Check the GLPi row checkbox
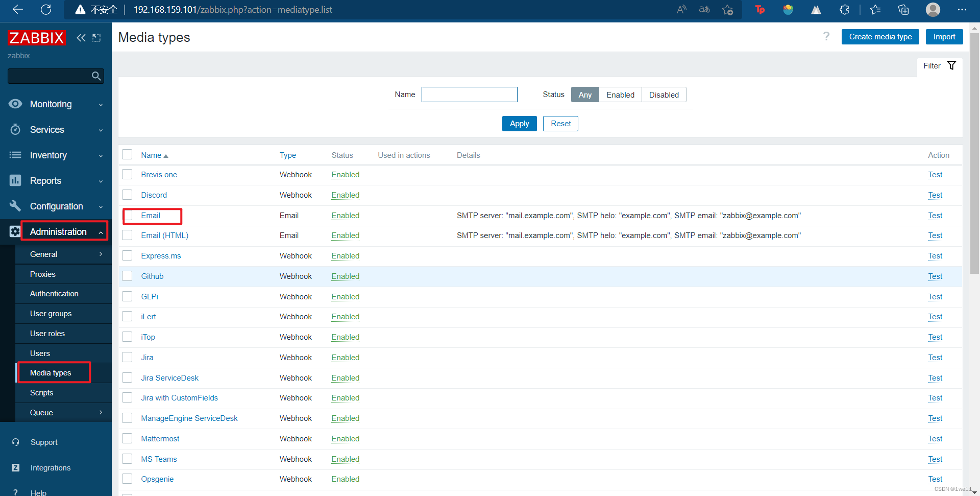Viewport: 980px width, 496px height. 127,296
